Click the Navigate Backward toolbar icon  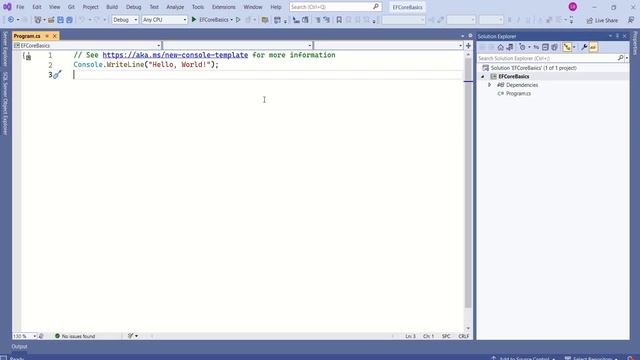click(11, 20)
